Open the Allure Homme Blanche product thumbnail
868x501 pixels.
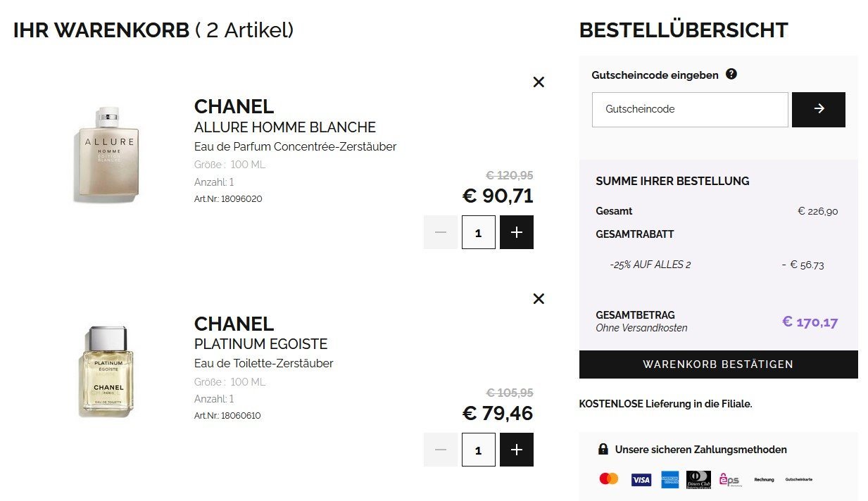coord(108,155)
